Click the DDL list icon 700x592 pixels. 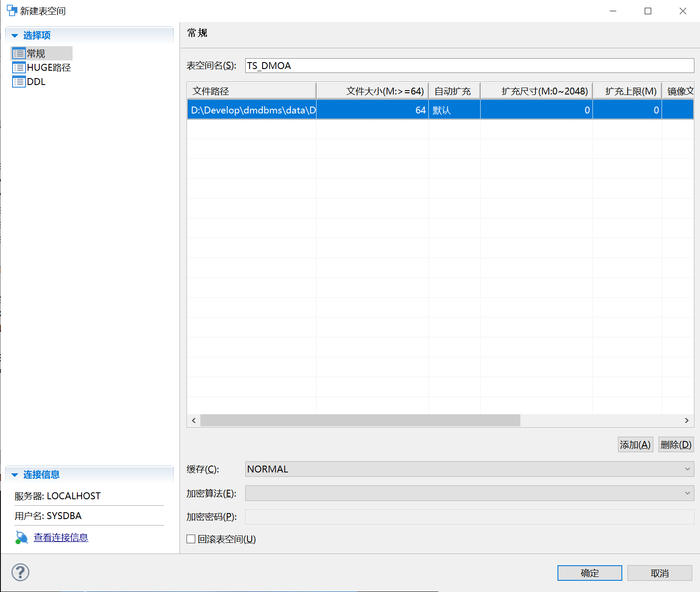click(19, 82)
